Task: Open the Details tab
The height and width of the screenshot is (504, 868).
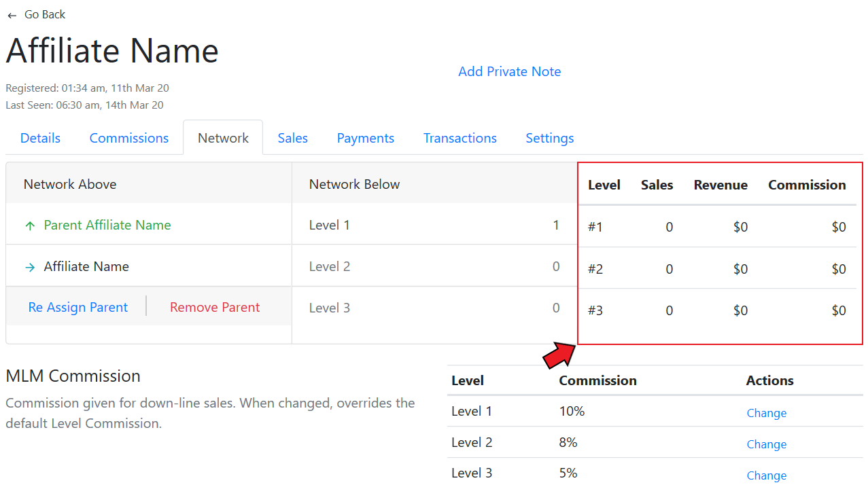Action: coord(40,138)
